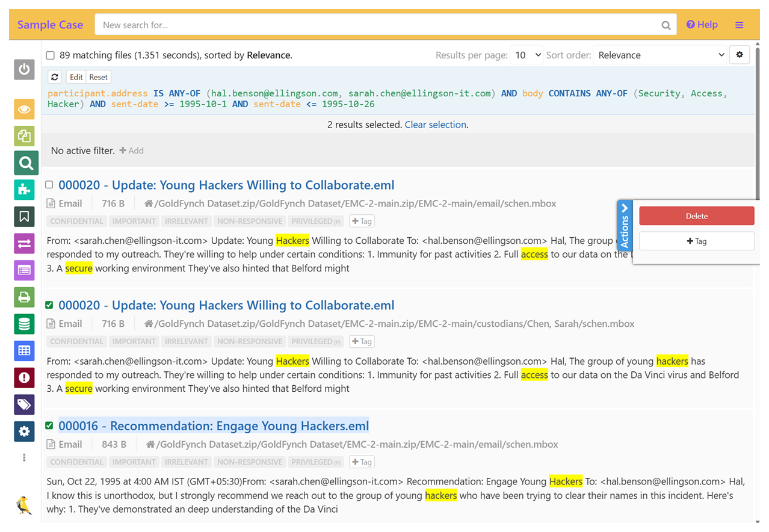This screenshot has height=532, width=769.
Task: Open the bookmark sidebar icon
Action: (24, 217)
